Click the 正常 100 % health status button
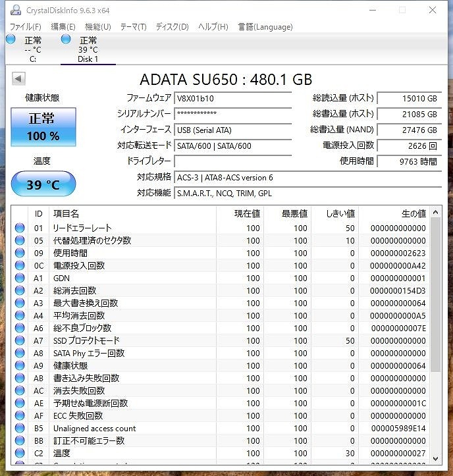Screen dimensions: 453x476 click(43, 127)
